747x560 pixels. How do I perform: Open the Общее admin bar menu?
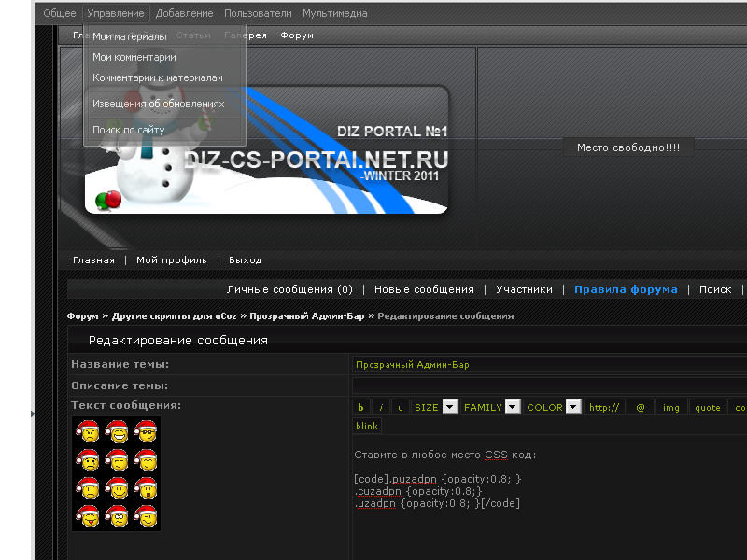click(60, 13)
